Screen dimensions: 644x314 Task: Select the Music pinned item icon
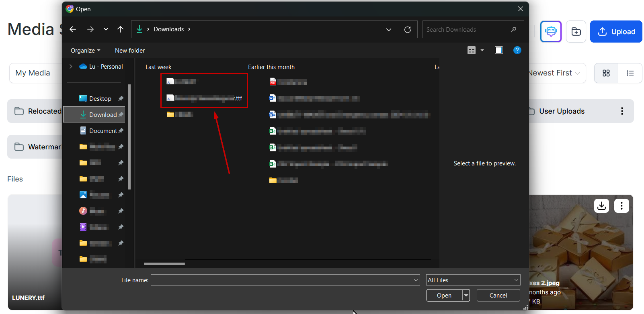click(83, 211)
